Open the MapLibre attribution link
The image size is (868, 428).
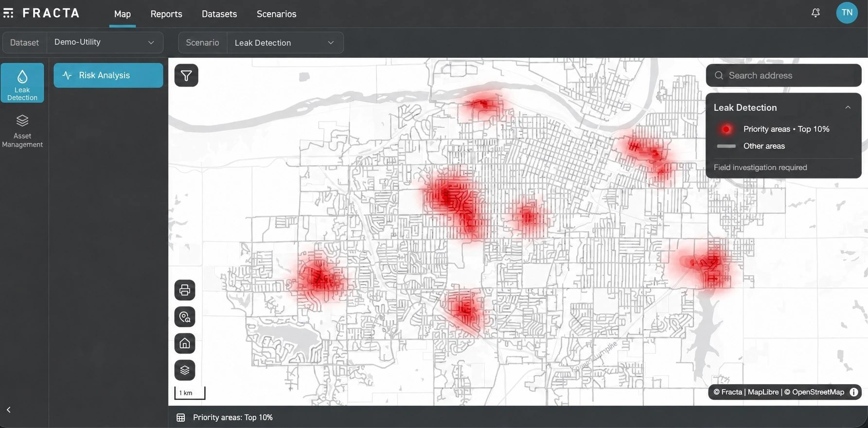(x=763, y=392)
